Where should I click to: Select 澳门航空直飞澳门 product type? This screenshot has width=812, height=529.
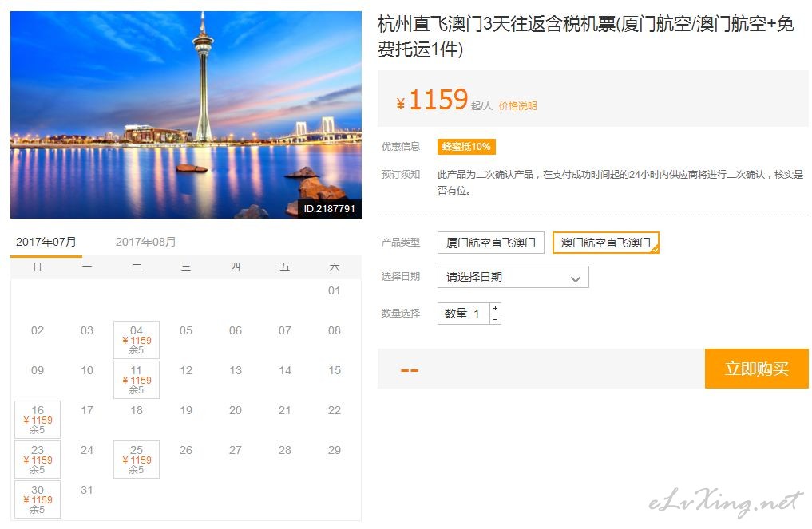click(605, 243)
